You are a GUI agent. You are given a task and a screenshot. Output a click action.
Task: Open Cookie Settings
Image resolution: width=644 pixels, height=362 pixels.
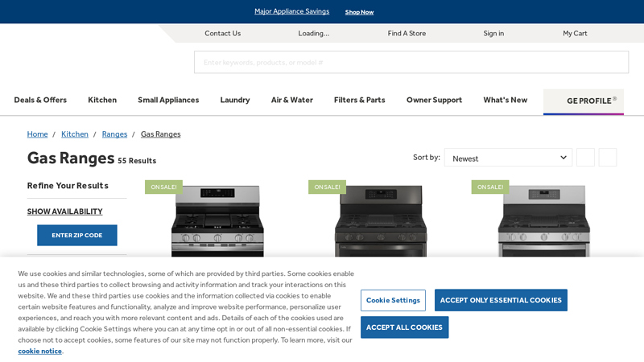[x=393, y=300]
